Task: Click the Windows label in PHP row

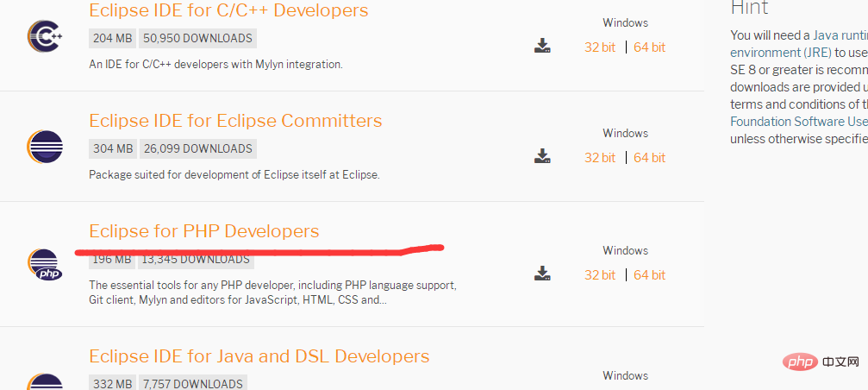Action: (x=625, y=250)
